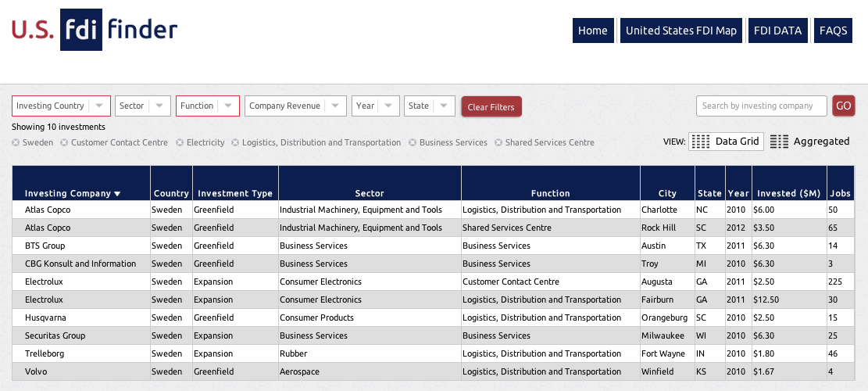Click the GO search button

[x=844, y=106]
